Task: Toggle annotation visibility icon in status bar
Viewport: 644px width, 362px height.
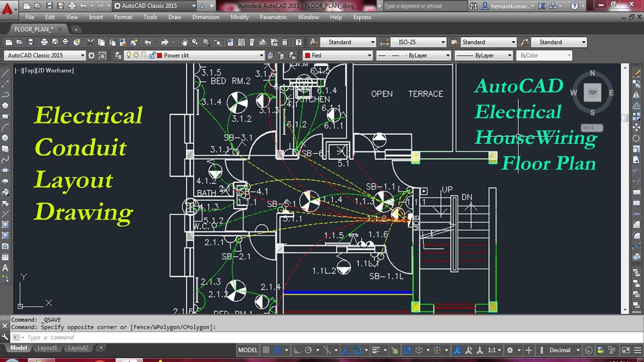Action: (457, 350)
